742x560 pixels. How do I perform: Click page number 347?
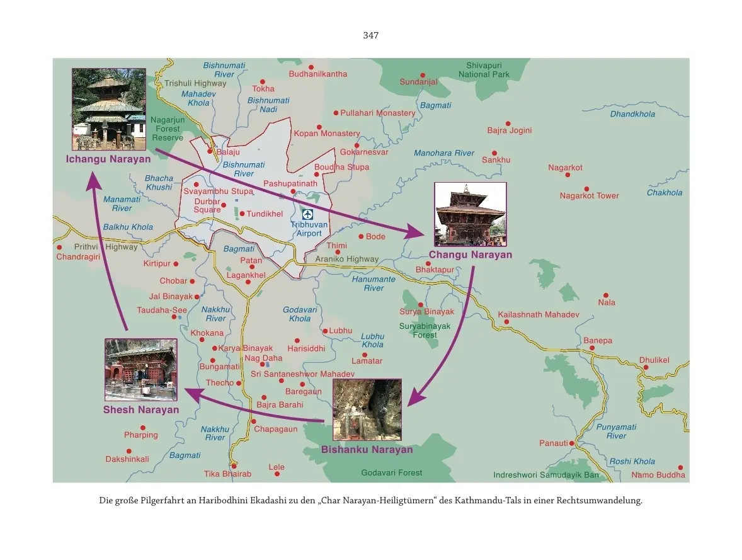click(370, 35)
